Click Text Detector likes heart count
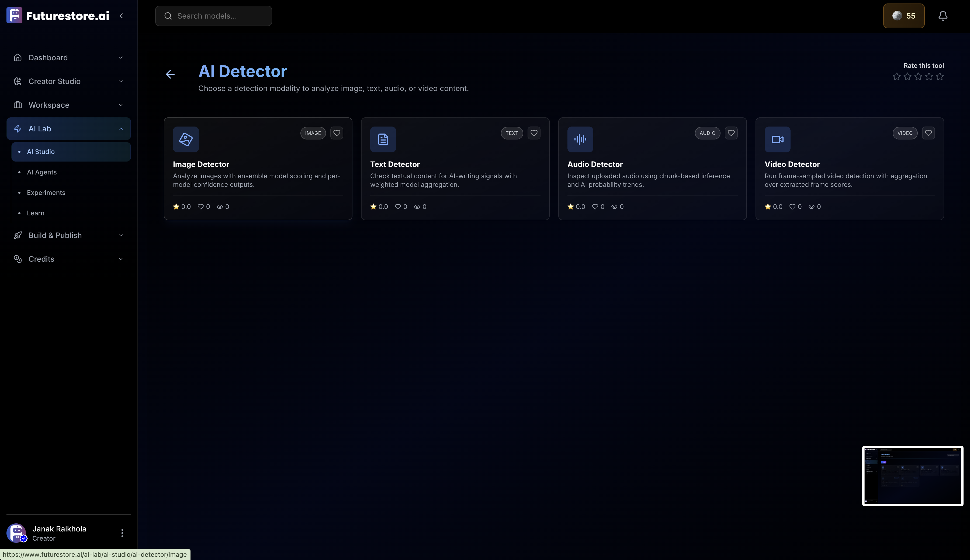The image size is (970, 560). pyautogui.click(x=401, y=207)
